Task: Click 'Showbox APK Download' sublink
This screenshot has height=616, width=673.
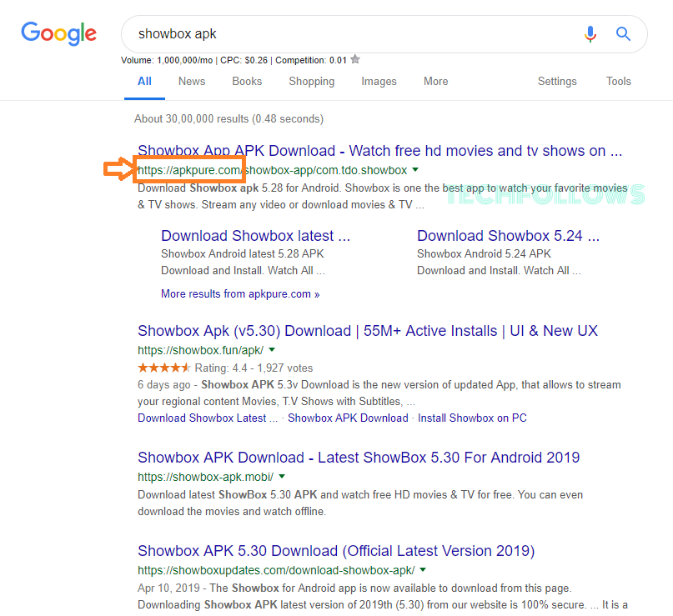Action: click(348, 418)
